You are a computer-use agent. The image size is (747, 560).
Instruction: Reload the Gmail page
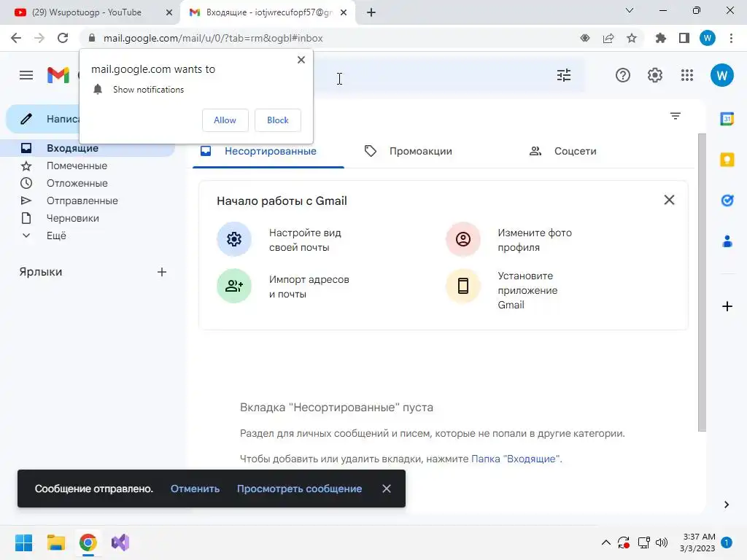coord(63,38)
